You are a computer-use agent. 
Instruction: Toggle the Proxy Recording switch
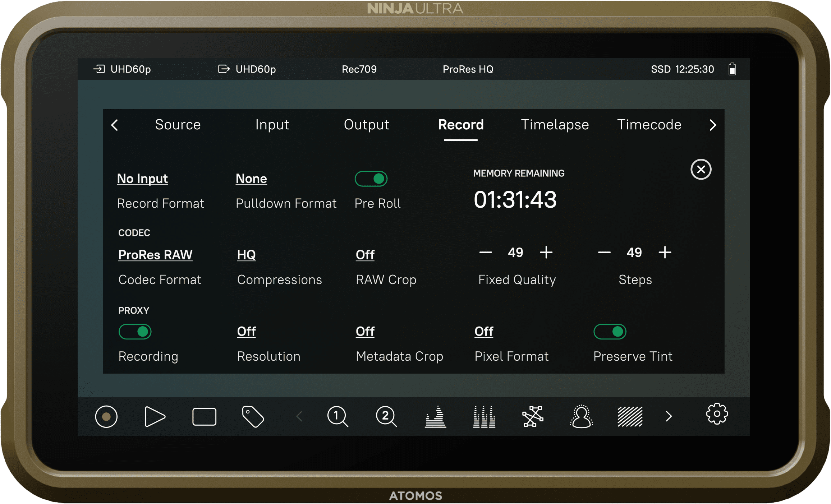pos(135,332)
